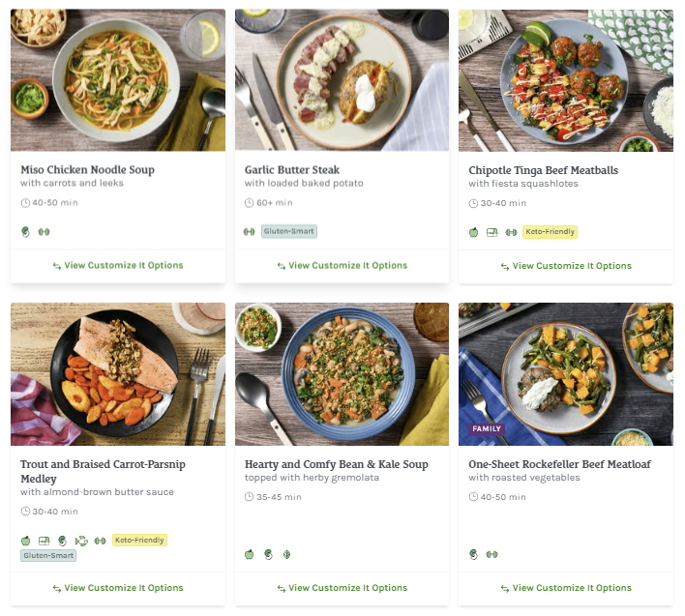
Task: Open Customize It Options for Trout dish
Action: (x=118, y=588)
